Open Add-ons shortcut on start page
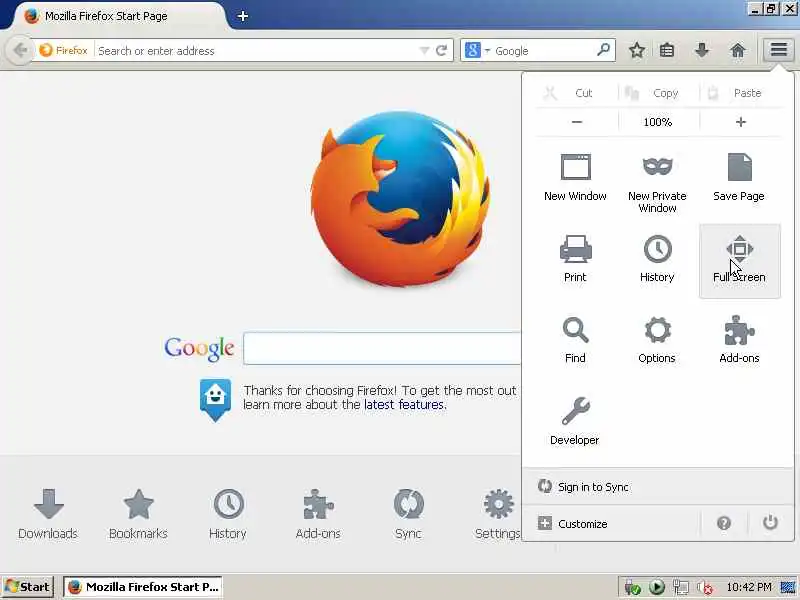 (x=318, y=514)
